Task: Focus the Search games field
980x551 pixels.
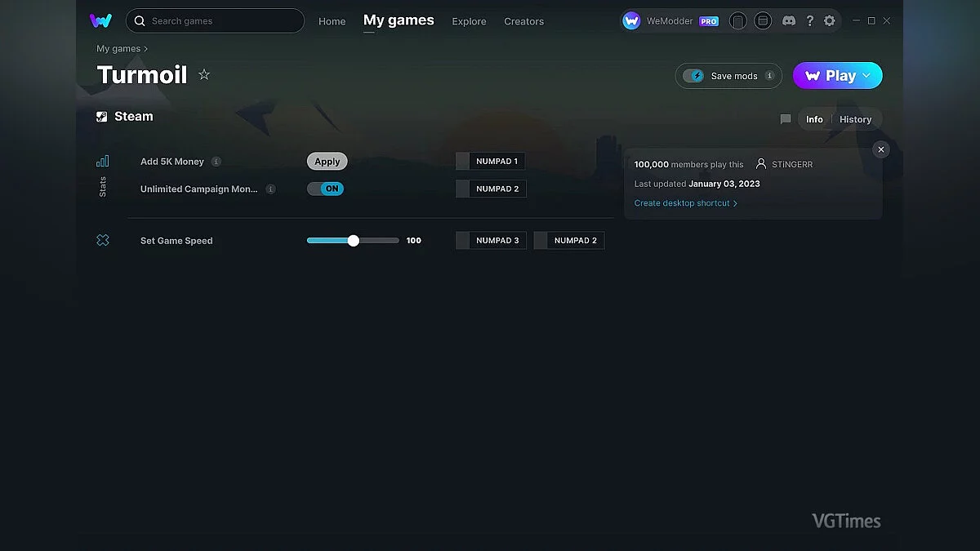Action: [215, 21]
